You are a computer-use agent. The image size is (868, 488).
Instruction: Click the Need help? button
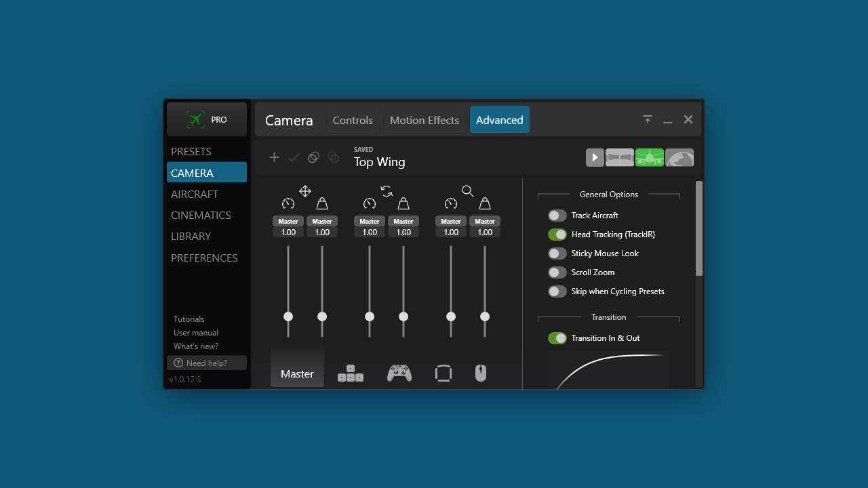pyautogui.click(x=207, y=363)
